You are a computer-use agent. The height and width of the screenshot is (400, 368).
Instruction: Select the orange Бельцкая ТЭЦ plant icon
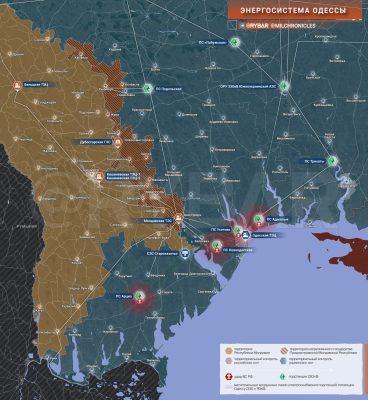17,86
